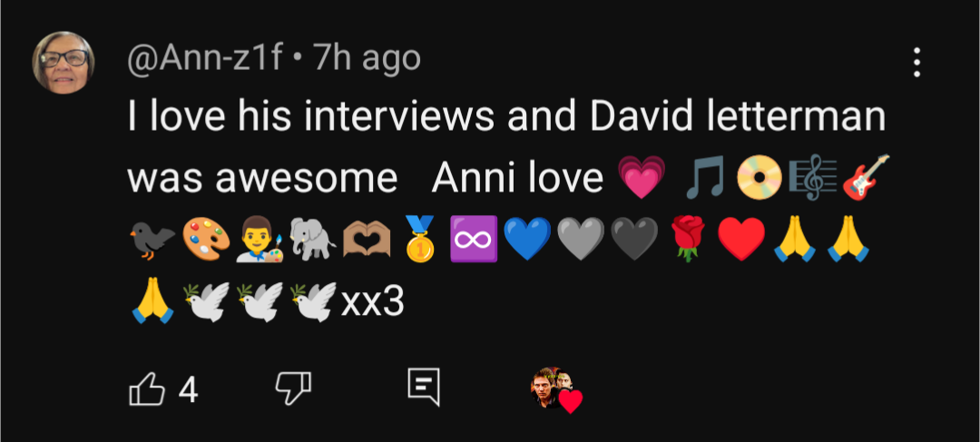Click the purple infinity symbol emoji
980x442 pixels.
coord(474,239)
